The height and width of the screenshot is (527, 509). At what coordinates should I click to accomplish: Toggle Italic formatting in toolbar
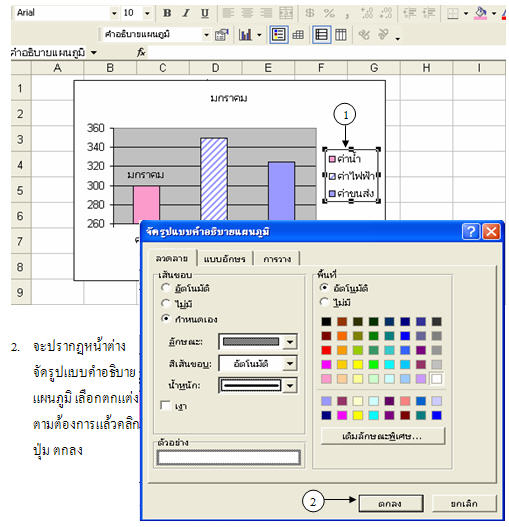[186, 13]
